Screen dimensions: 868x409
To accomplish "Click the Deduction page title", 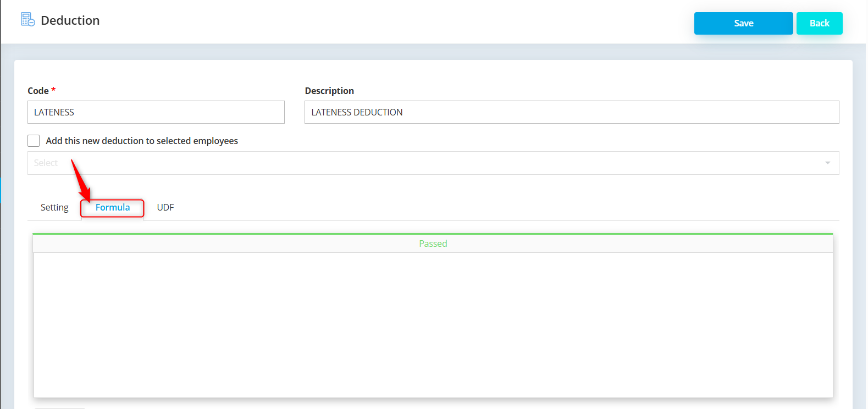I will pyautogui.click(x=70, y=20).
